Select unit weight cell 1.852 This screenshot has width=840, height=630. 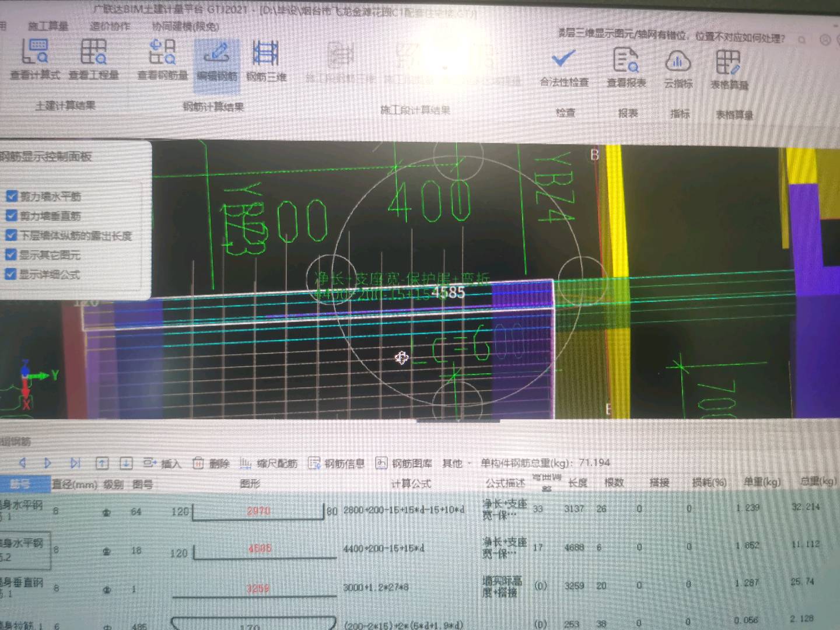747,545
